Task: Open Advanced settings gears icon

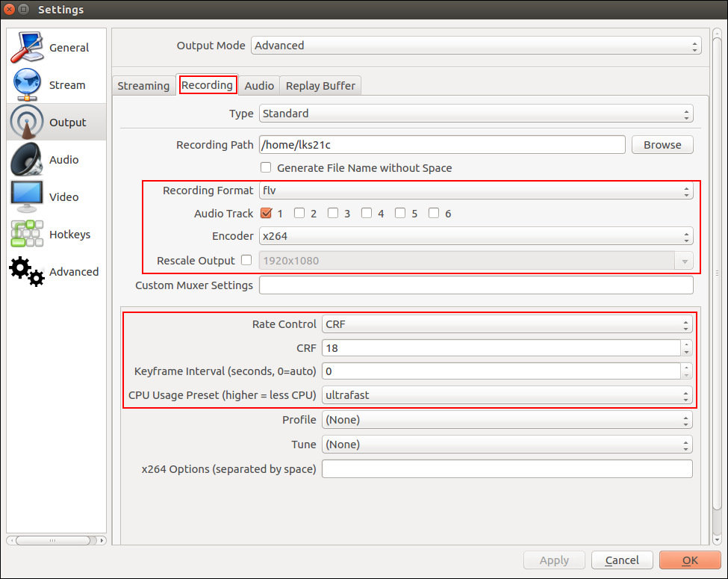Action: point(28,271)
